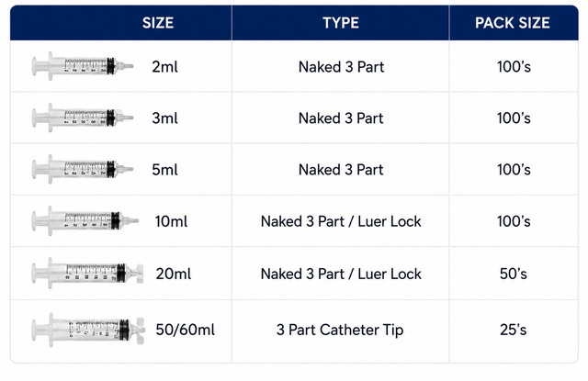Select the 50/60ml syringe picture

click(x=88, y=330)
